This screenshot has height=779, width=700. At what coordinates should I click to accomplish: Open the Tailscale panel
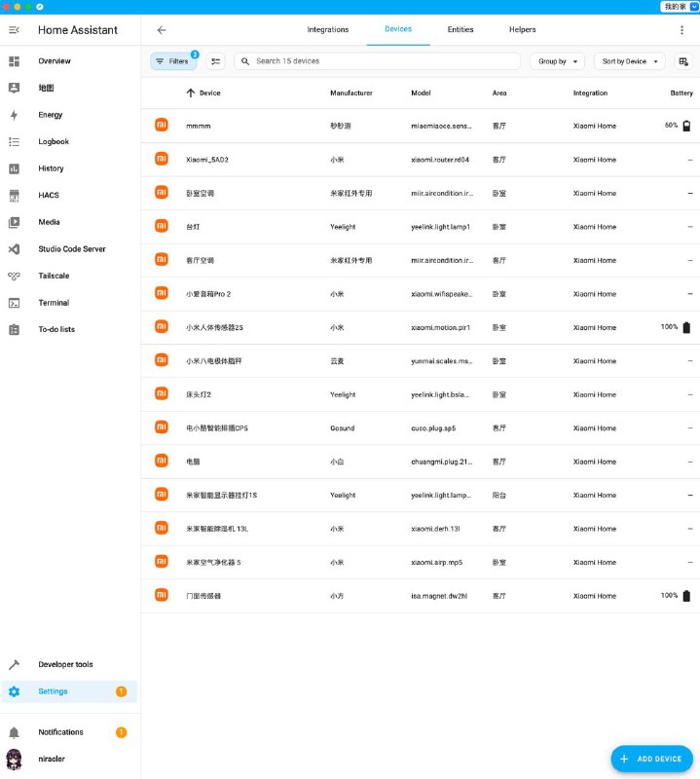(54, 276)
